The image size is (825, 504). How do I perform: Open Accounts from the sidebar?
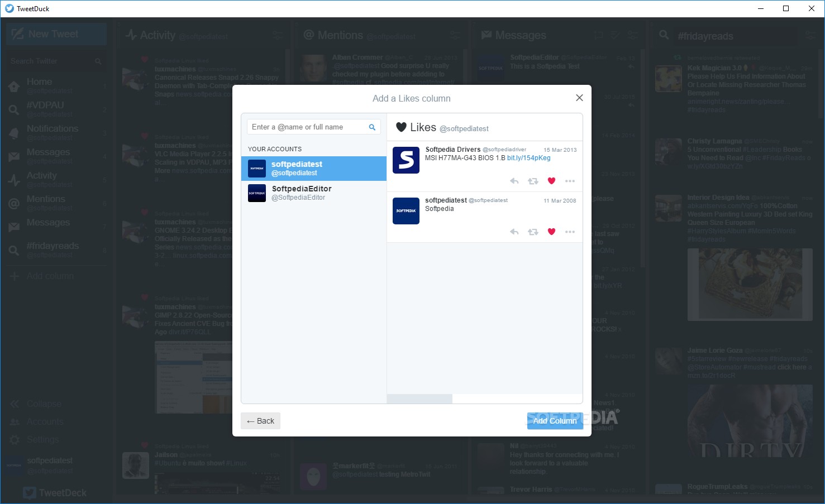(x=37, y=421)
